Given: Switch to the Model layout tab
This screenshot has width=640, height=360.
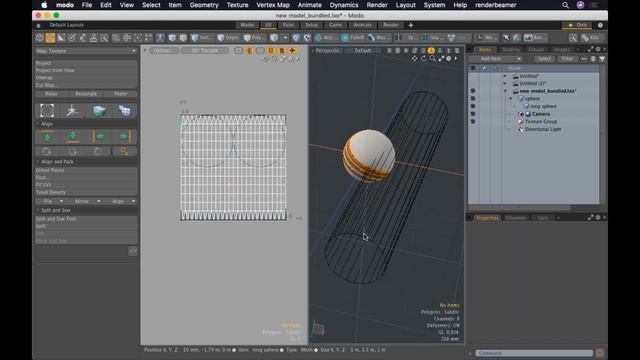Looking at the screenshot, I should tap(247, 25).
